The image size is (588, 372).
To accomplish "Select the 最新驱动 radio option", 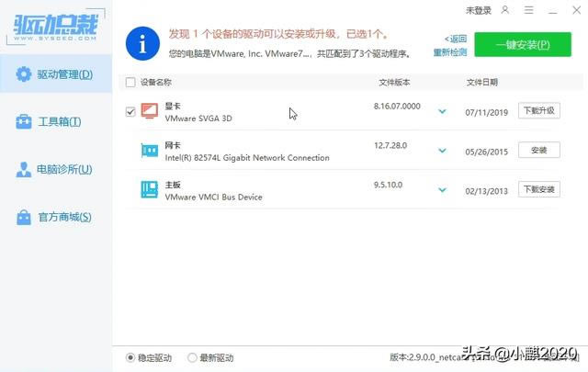I will pyautogui.click(x=192, y=357).
